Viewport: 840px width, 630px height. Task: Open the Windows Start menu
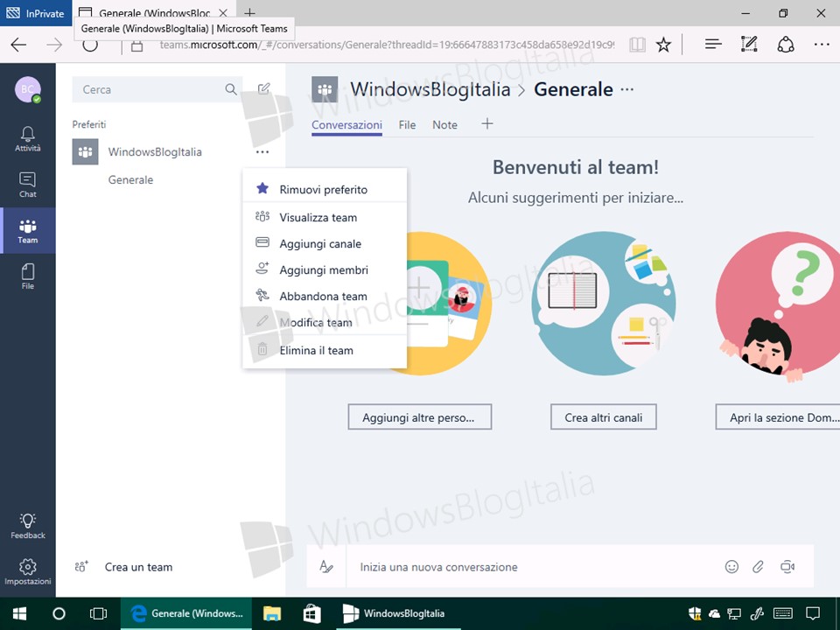tap(20, 613)
